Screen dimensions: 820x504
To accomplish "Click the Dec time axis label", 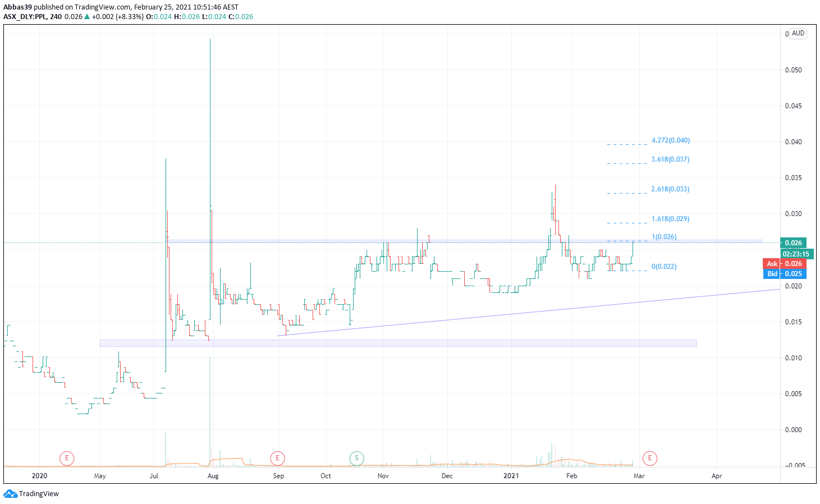I will (447, 476).
